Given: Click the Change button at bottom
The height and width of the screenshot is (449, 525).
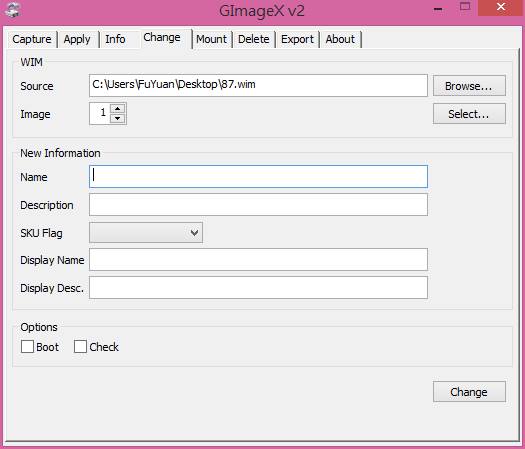Looking at the screenshot, I should tap(469, 391).
